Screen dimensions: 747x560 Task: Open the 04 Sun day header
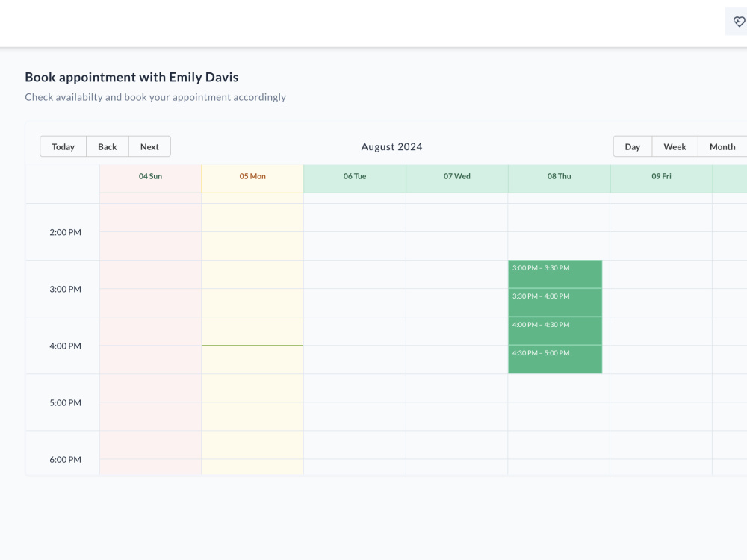point(150,176)
